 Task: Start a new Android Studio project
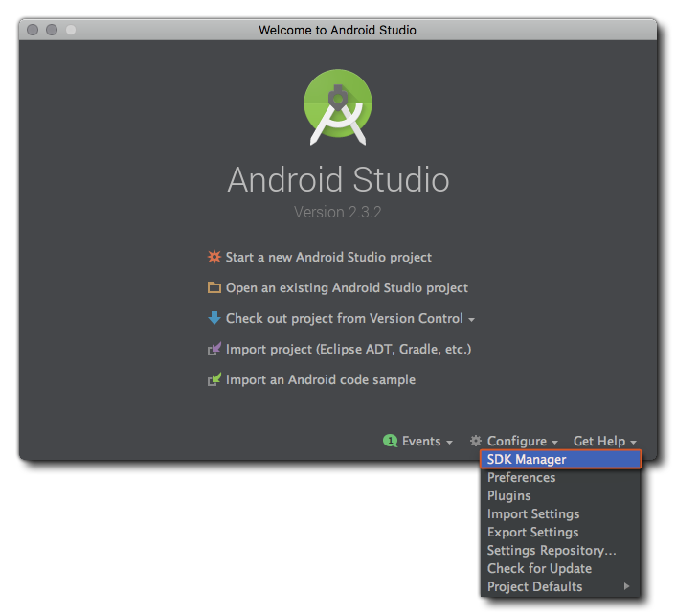tap(328, 257)
